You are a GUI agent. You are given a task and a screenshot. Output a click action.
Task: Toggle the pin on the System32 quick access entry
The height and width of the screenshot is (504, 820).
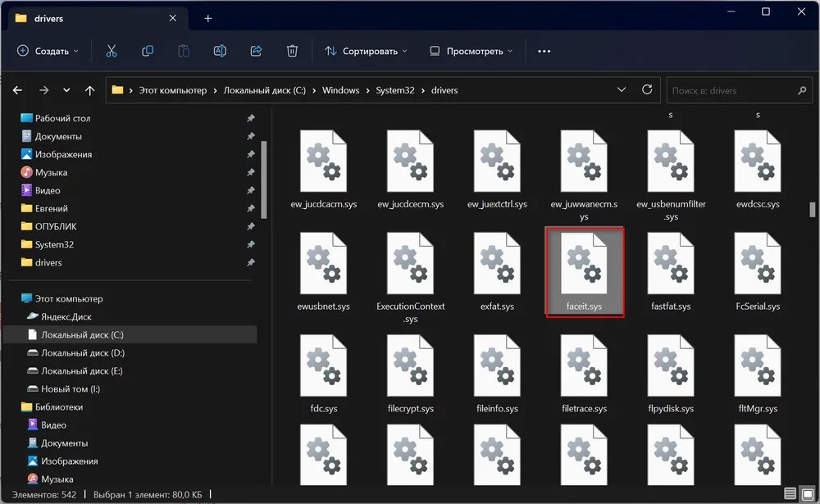[x=251, y=244]
